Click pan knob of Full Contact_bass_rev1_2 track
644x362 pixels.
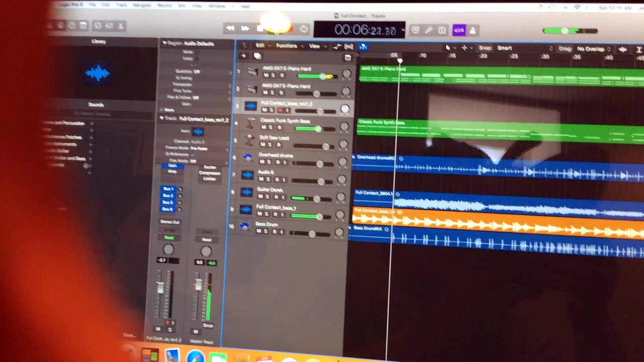pyautogui.click(x=345, y=109)
